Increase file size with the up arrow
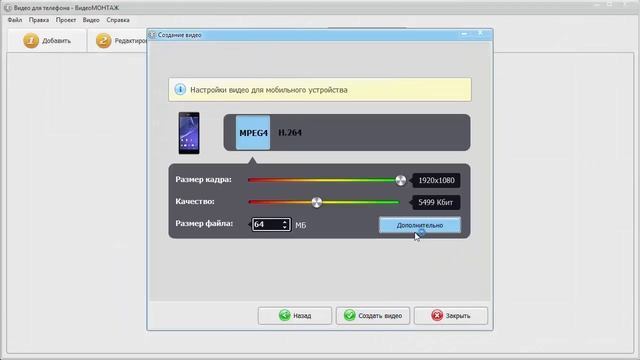The image size is (640, 360). coord(285,222)
